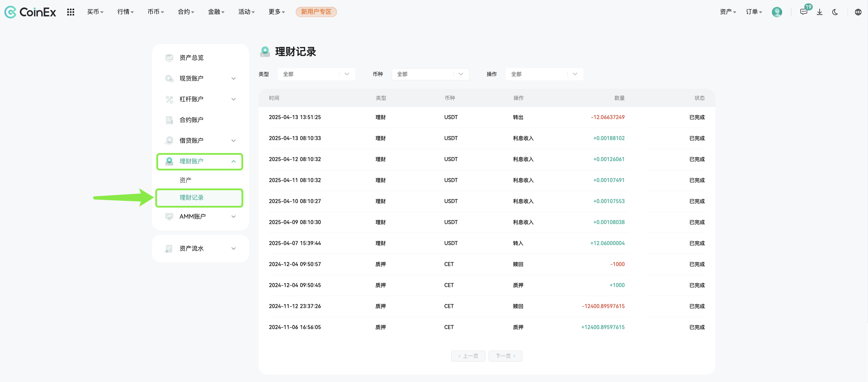Click the 资产总览 sidebar icon

point(169,58)
